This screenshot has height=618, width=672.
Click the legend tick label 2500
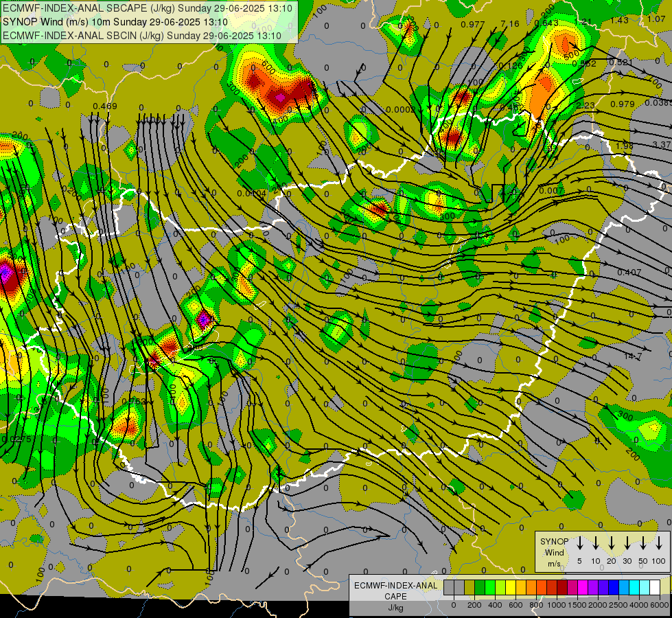pyautogui.click(x=618, y=605)
